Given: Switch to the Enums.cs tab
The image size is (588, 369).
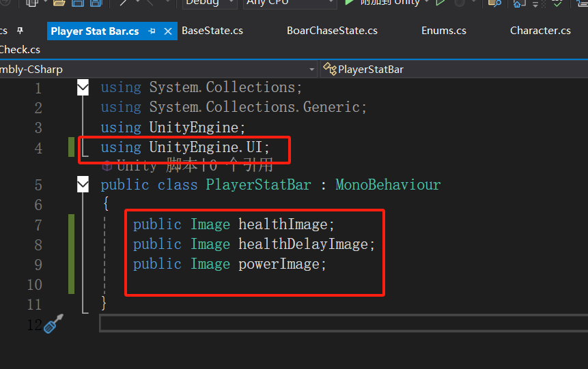Looking at the screenshot, I should pyautogui.click(x=444, y=31).
